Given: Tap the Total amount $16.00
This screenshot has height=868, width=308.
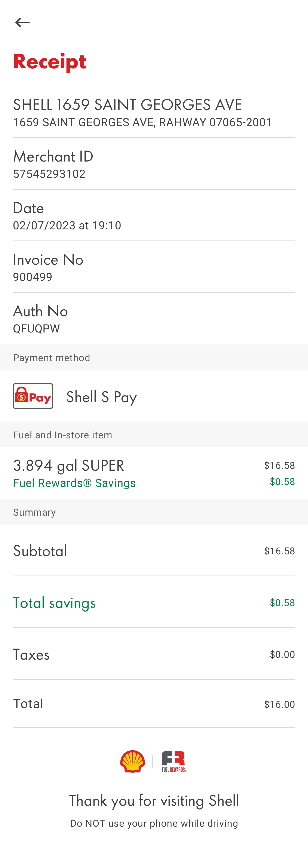Looking at the screenshot, I should pyautogui.click(x=279, y=704).
